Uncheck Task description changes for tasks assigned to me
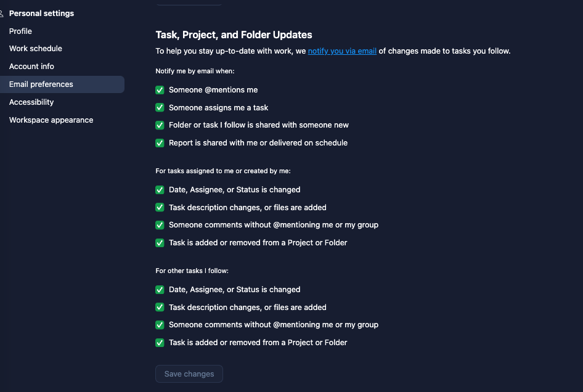The width and height of the screenshot is (583, 392). (160, 208)
